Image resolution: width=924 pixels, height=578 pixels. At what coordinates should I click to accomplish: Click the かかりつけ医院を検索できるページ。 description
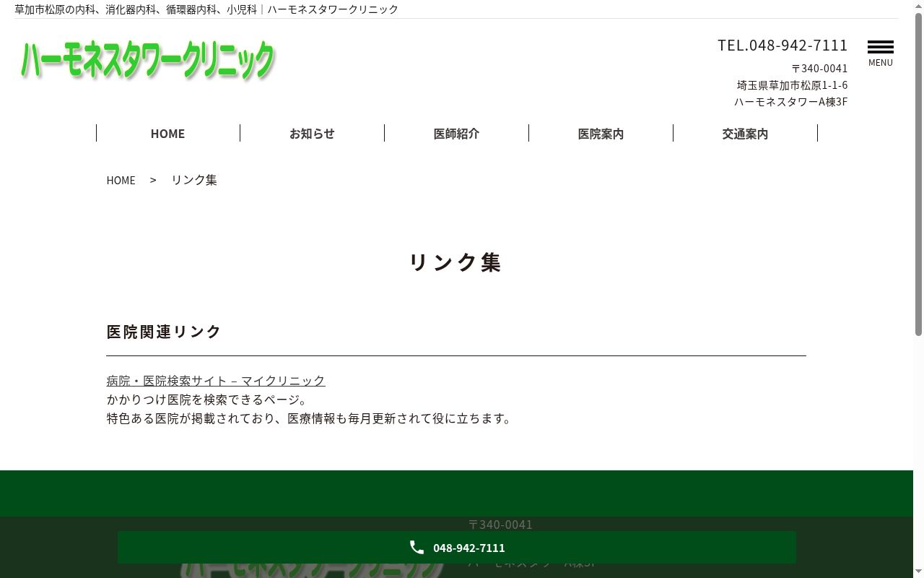click(209, 400)
